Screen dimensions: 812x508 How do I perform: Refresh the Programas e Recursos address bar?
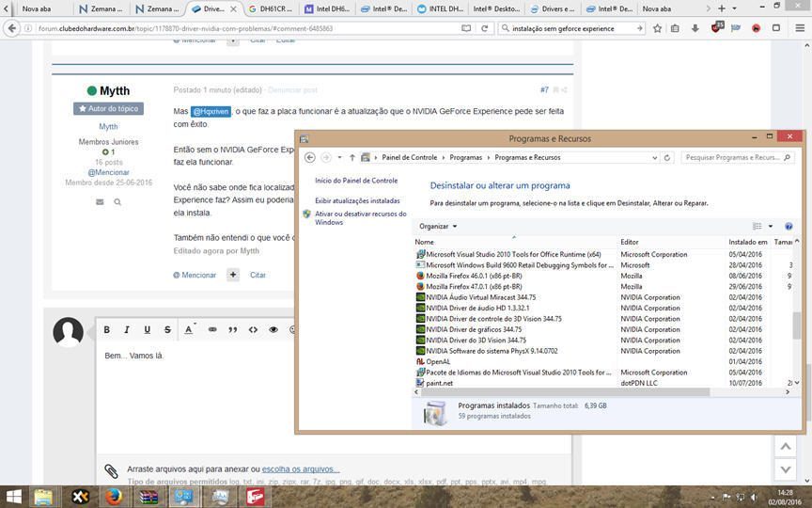(667, 158)
